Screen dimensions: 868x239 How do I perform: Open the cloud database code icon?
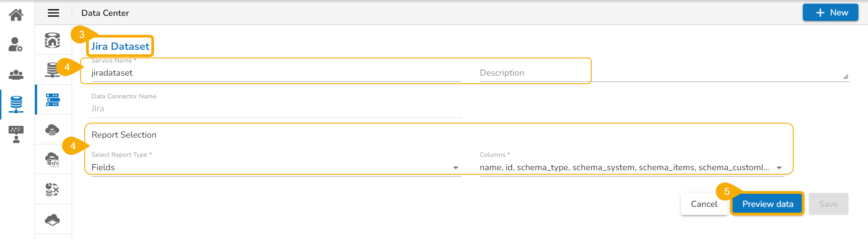[53, 159]
